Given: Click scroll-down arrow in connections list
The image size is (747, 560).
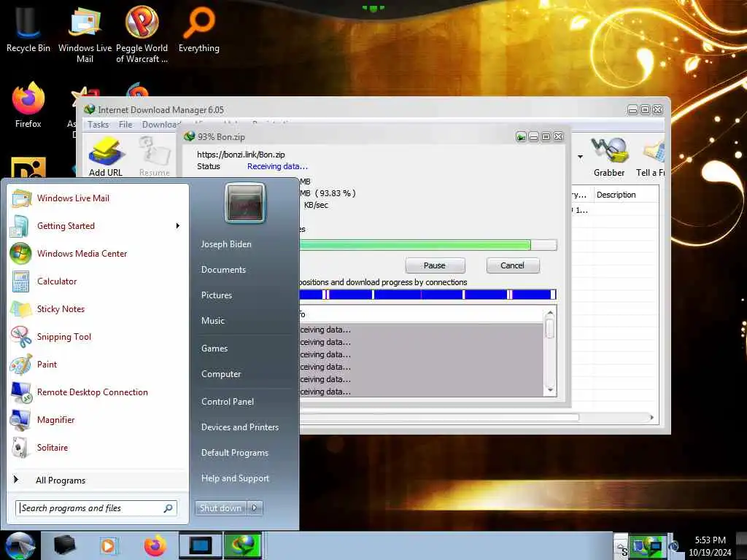Looking at the screenshot, I should [550, 390].
